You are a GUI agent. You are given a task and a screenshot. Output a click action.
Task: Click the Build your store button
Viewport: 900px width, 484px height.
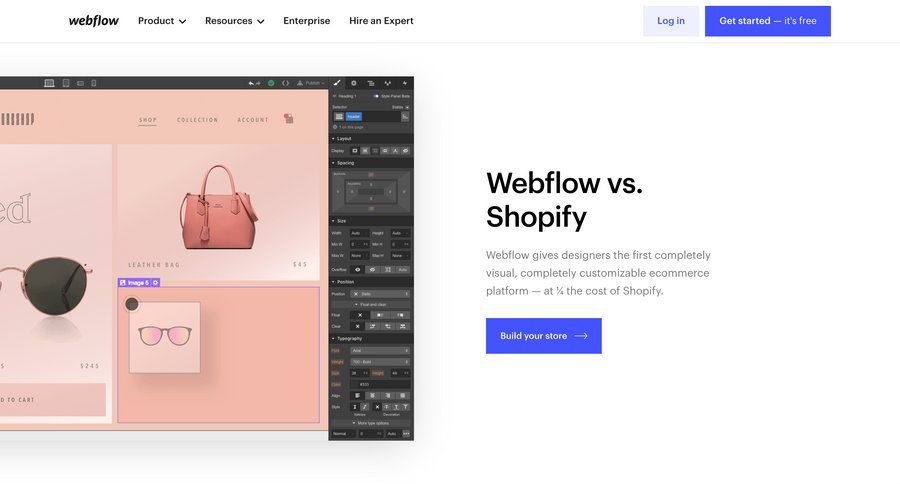pyautogui.click(x=544, y=336)
